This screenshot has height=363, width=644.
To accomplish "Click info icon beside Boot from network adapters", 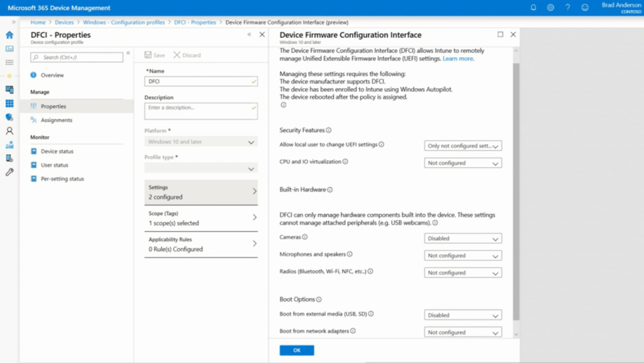I will pos(353,331).
